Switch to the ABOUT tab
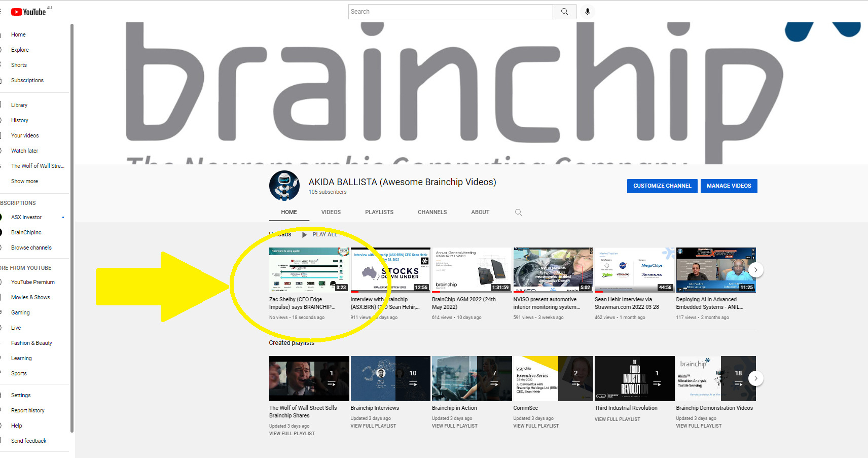The width and height of the screenshot is (868, 458). tap(480, 213)
